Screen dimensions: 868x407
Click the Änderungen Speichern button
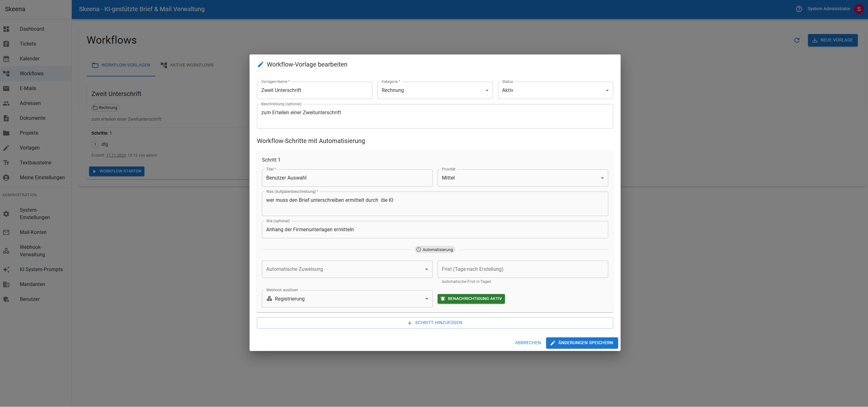click(582, 343)
